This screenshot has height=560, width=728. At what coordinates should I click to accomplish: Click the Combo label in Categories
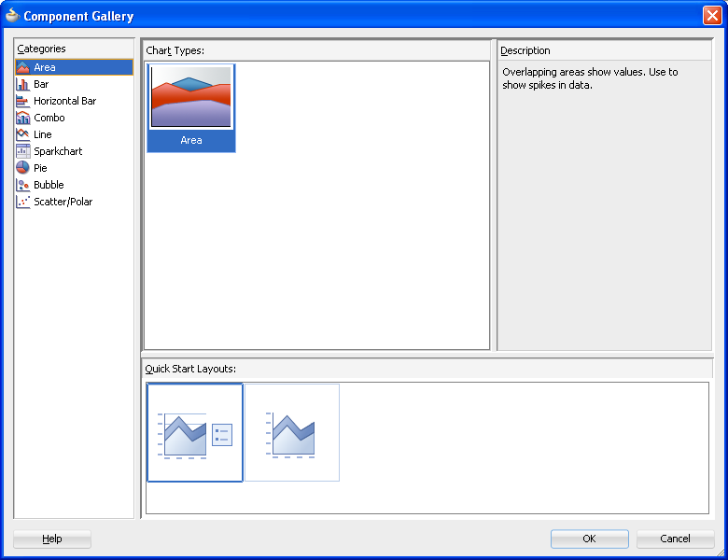tap(49, 118)
